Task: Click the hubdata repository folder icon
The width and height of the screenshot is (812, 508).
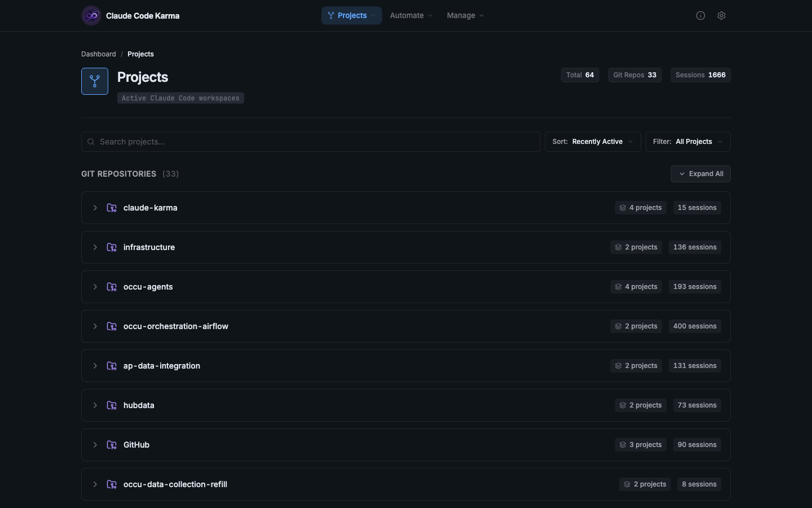Action: [112, 405]
